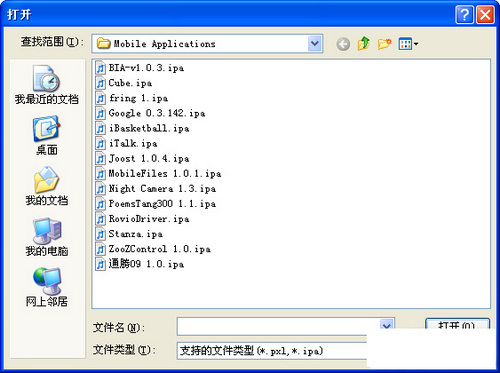Image resolution: width=500 pixels, height=373 pixels.
Task: Open the file type (文件类型) combo box
Action: coord(272,351)
